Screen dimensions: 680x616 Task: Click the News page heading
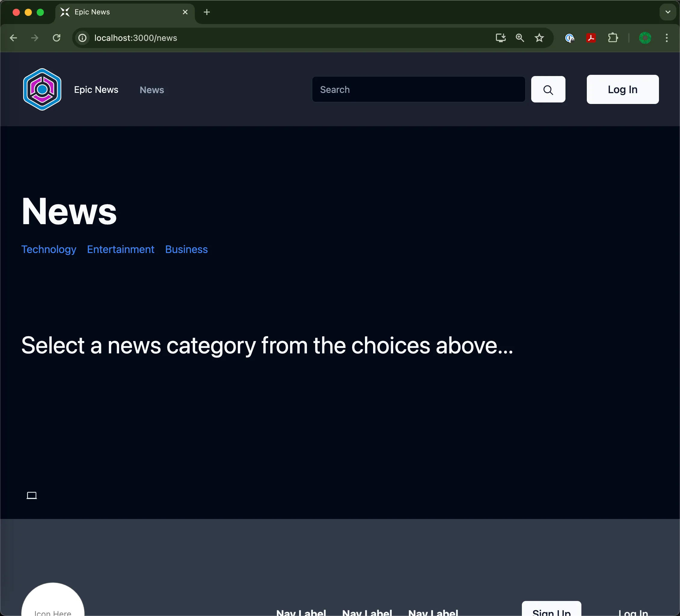69,212
